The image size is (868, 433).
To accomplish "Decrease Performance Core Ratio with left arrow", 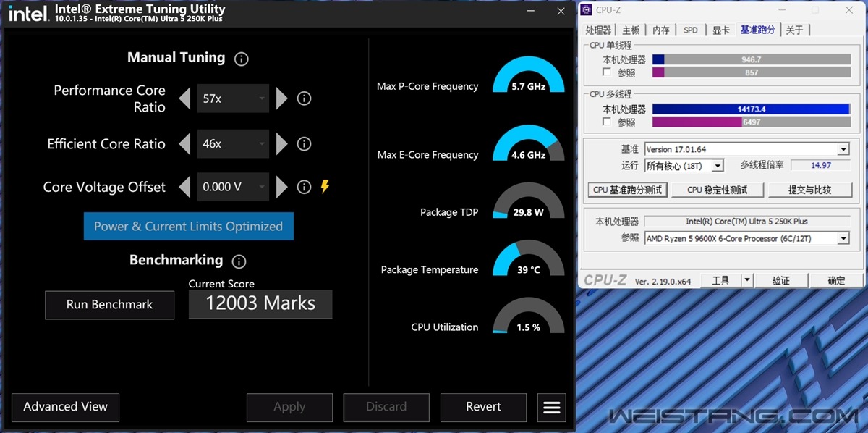I will [185, 98].
